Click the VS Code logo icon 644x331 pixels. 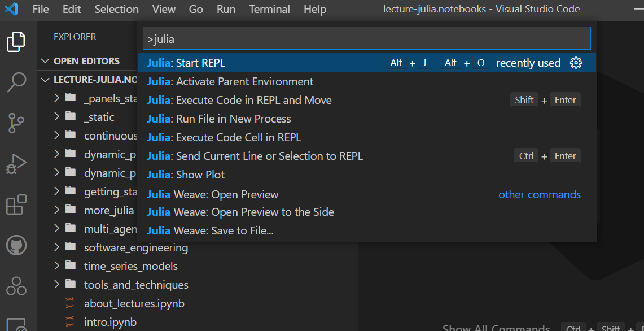point(11,9)
